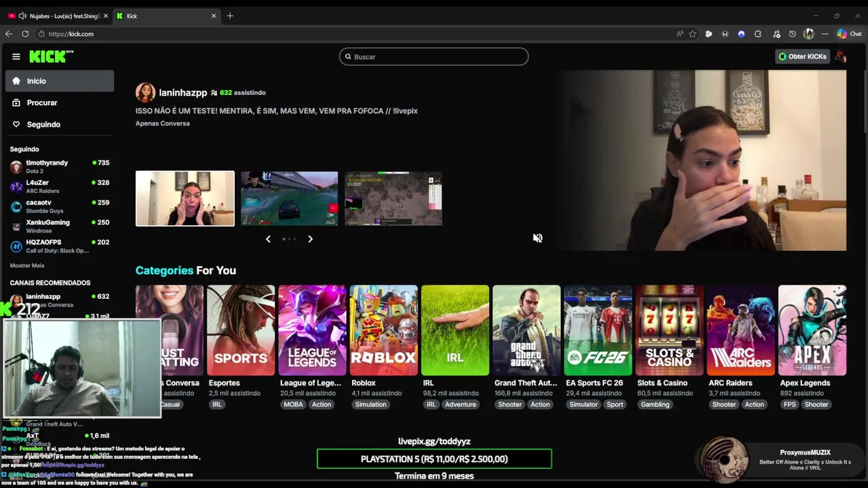Open timothyrandy in the Seguindo list
The width and height of the screenshot is (868, 488).
tap(60, 167)
